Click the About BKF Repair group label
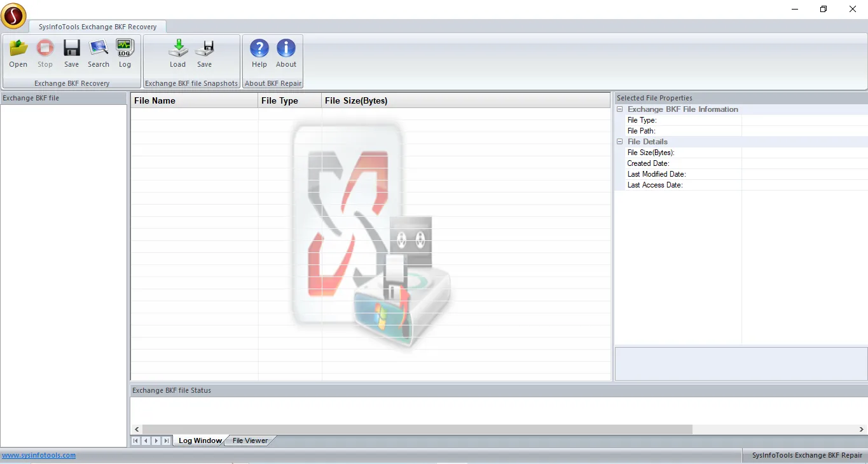This screenshot has width=868, height=464. coord(273,83)
